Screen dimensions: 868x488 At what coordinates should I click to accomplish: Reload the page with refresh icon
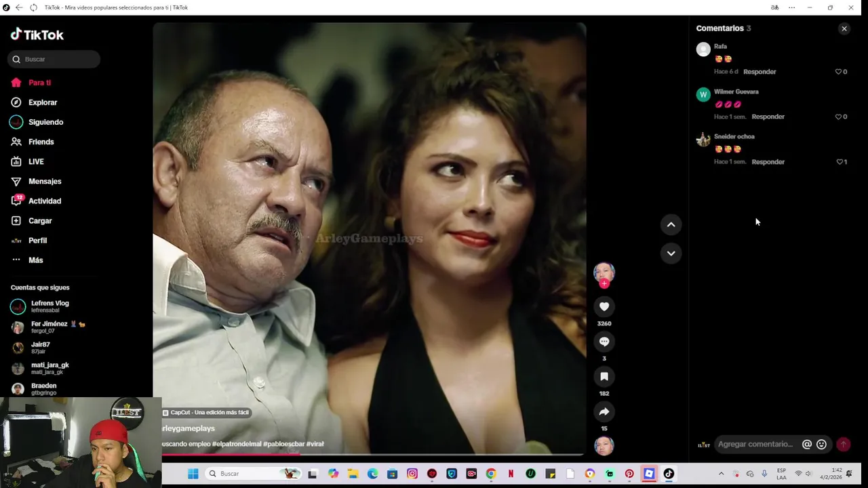(x=33, y=7)
